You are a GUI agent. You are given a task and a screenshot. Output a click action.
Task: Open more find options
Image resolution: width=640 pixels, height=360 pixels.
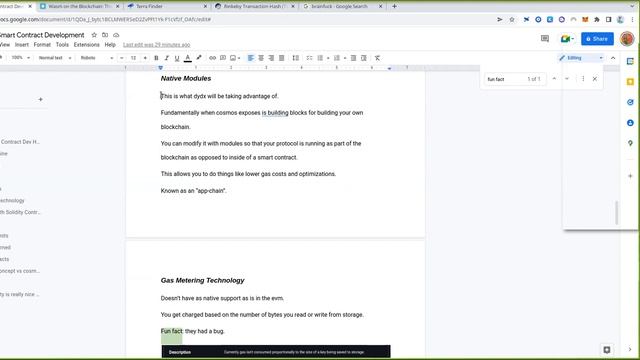tap(583, 79)
